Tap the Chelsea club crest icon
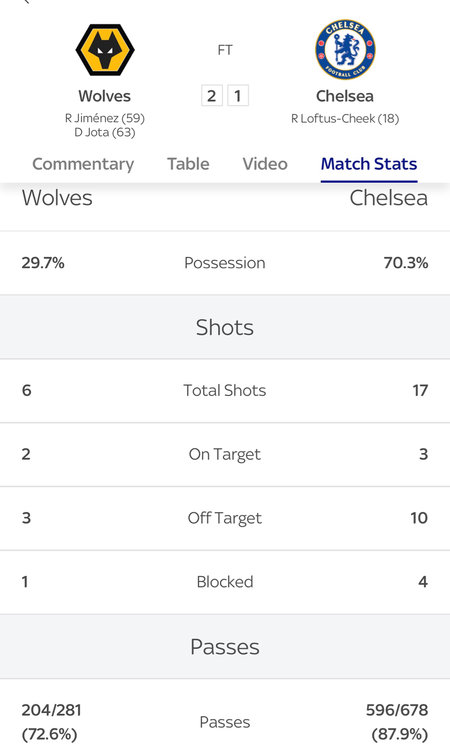The image size is (450, 750). (345, 49)
